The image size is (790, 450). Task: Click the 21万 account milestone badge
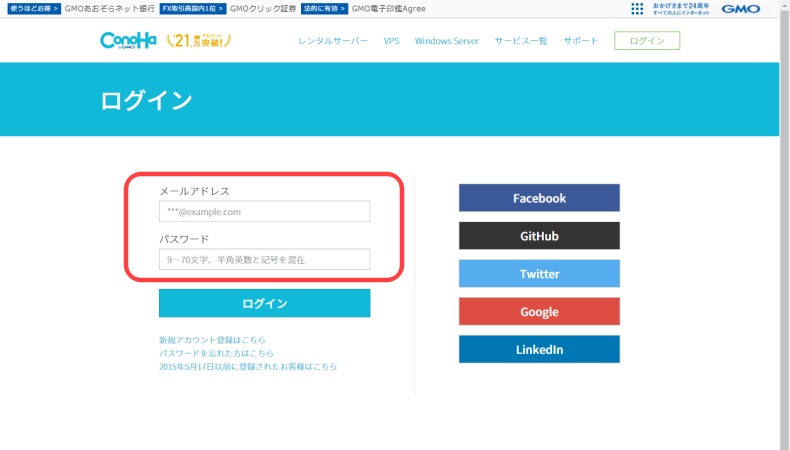(199, 40)
